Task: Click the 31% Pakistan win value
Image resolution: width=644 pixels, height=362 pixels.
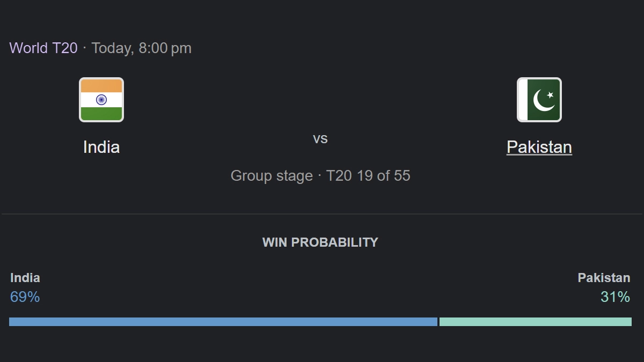Action: tap(615, 297)
